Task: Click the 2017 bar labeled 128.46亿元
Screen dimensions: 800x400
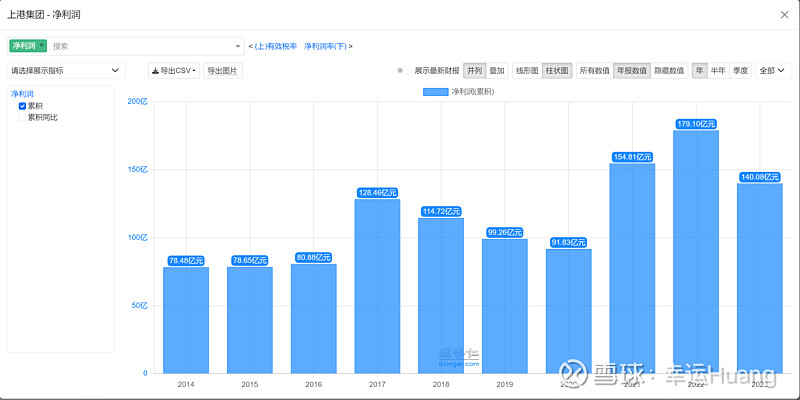Action: pos(377,286)
